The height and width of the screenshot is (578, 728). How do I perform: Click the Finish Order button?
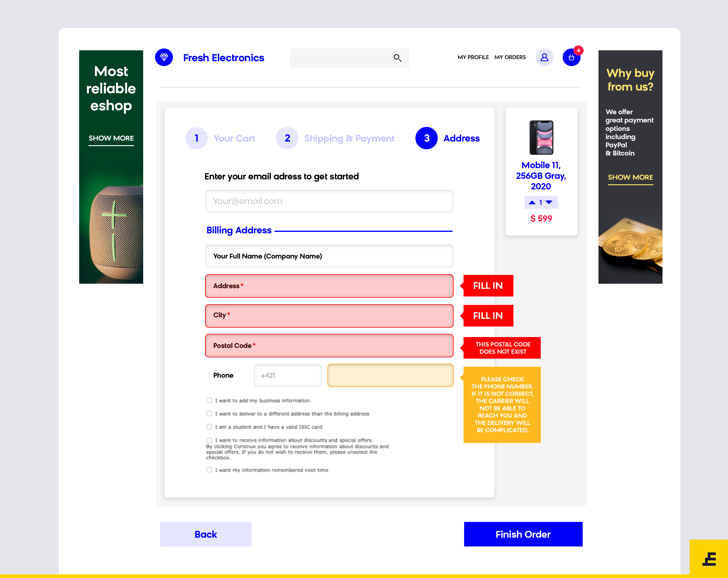coord(523,534)
